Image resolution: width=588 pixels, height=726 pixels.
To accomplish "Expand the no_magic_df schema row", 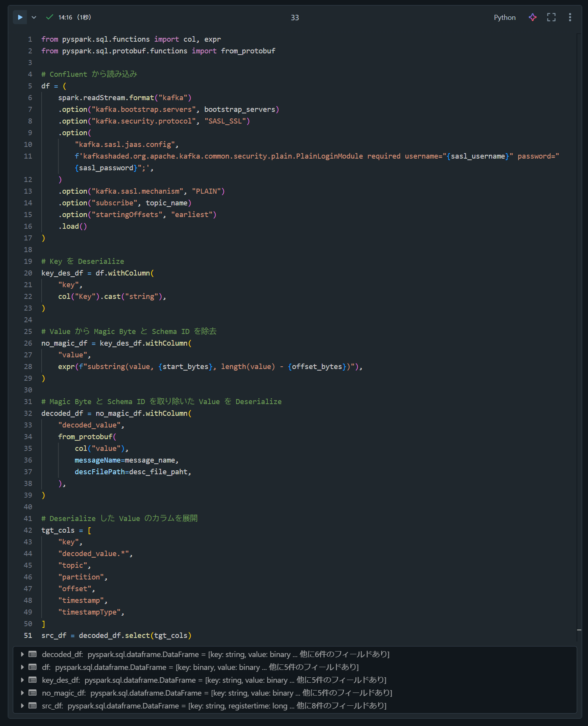I will (x=22, y=692).
